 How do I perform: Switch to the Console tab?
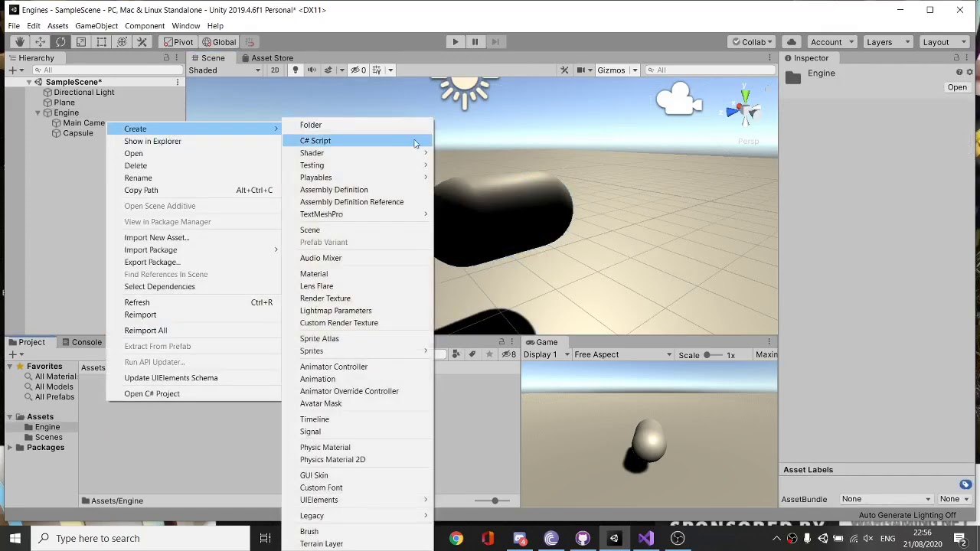click(82, 342)
